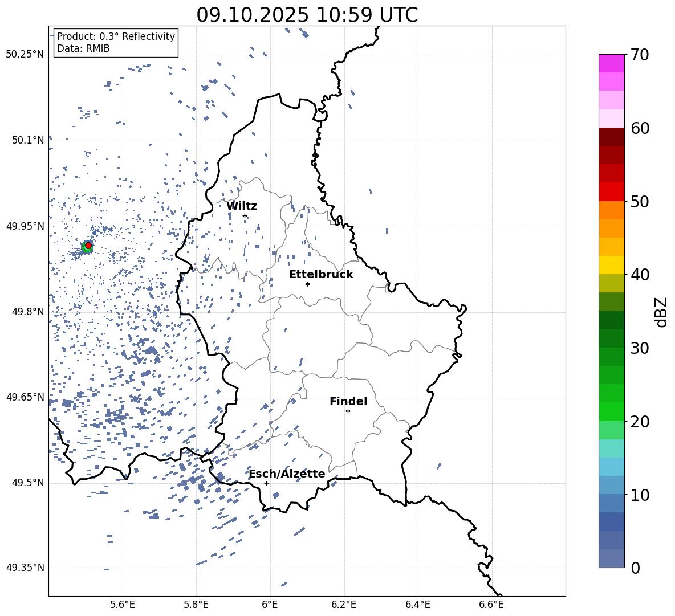Screen dimensions: 675x616
Task: Click the Findel city label
Action: pos(348,401)
